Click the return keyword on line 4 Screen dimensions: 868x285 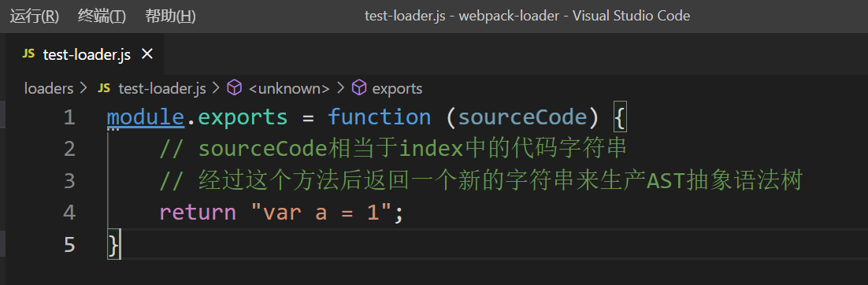(198, 213)
